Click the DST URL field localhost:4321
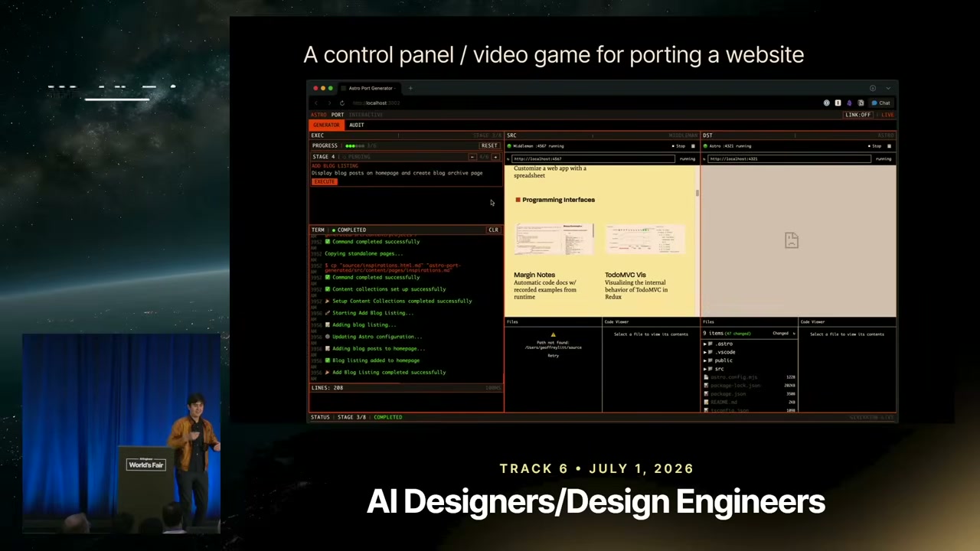 (789, 159)
